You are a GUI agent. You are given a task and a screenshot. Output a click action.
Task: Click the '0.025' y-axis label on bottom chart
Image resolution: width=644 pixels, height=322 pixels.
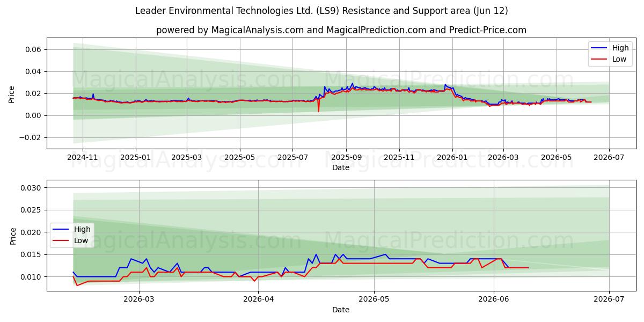click(32, 210)
